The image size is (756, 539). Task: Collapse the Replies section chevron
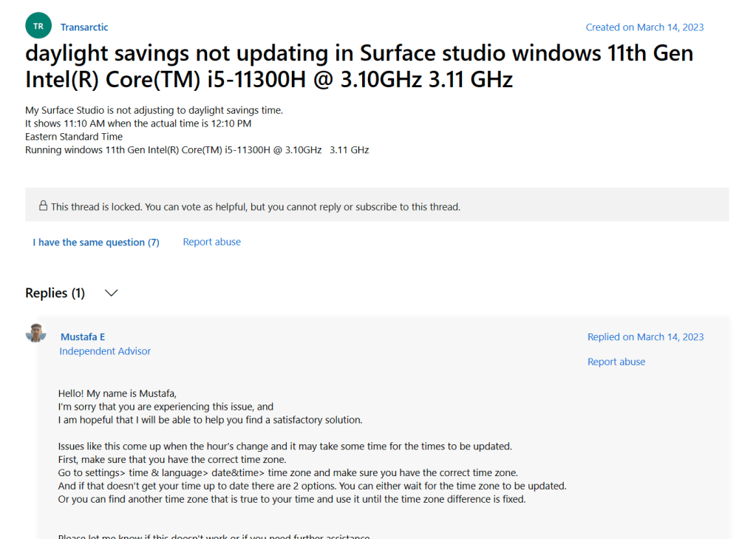click(x=112, y=294)
